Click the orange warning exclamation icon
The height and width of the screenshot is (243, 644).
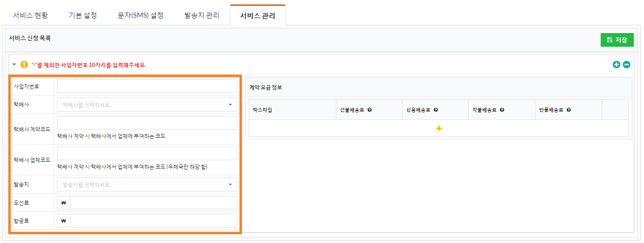[x=24, y=64]
